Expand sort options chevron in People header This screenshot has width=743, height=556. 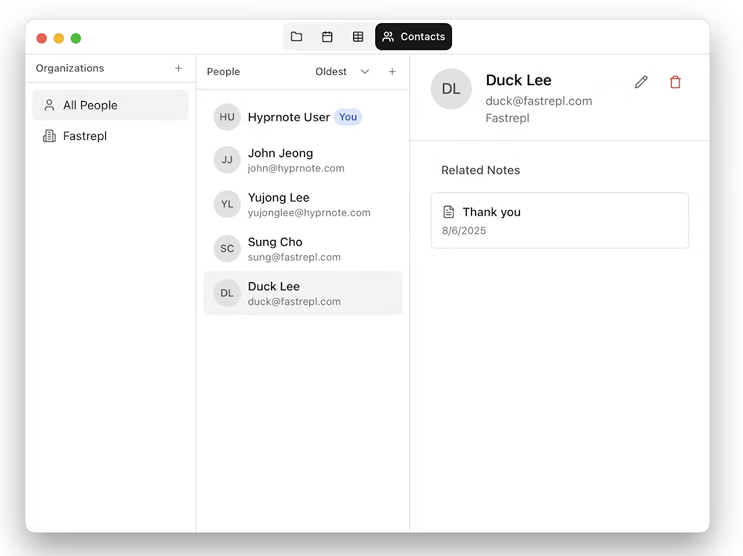pyautogui.click(x=365, y=72)
